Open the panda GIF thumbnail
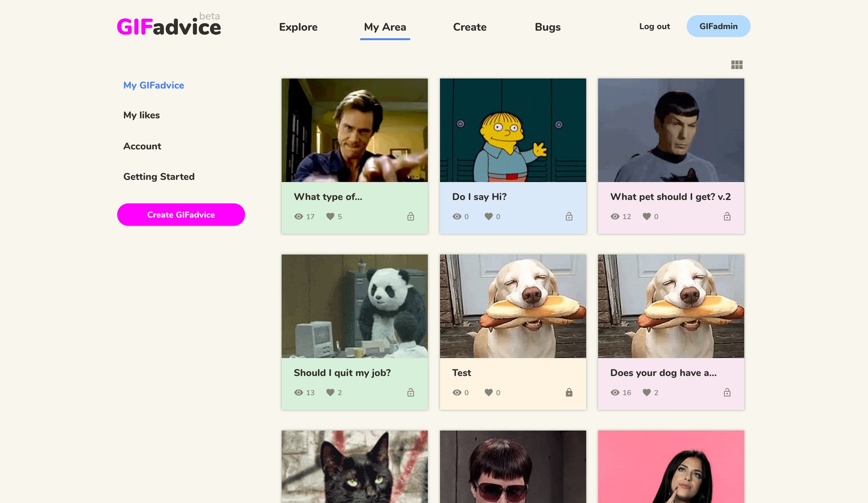868x503 pixels. click(355, 306)
